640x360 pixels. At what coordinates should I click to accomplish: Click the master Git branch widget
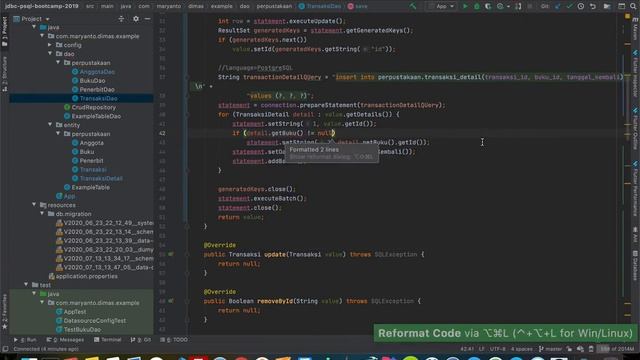551,349
